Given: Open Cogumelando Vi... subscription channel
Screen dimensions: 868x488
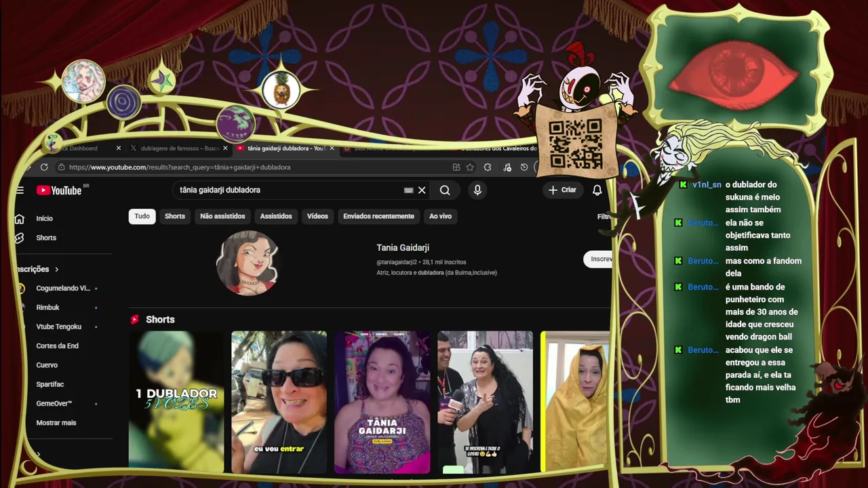Looking at the screenshot, I should 62,288.
